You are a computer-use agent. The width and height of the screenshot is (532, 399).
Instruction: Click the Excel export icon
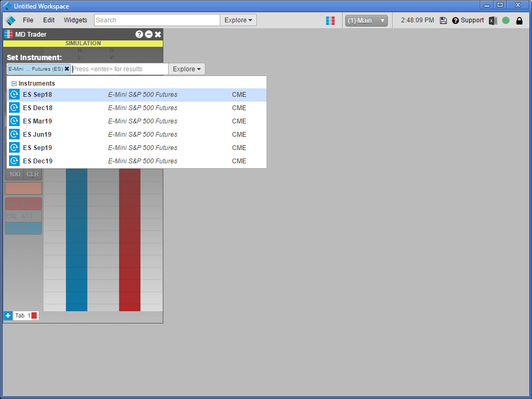(x=493, y=21)
